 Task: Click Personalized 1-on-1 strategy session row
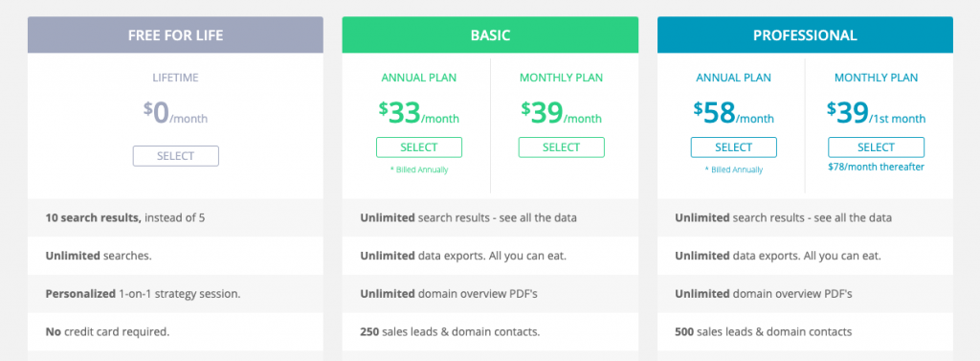176,293
